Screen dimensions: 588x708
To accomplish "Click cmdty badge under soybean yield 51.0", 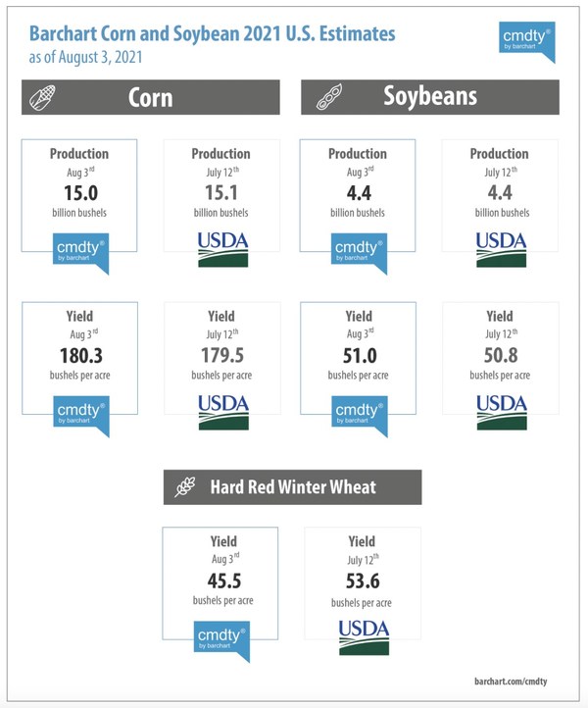I will click(x=360, y=416).
